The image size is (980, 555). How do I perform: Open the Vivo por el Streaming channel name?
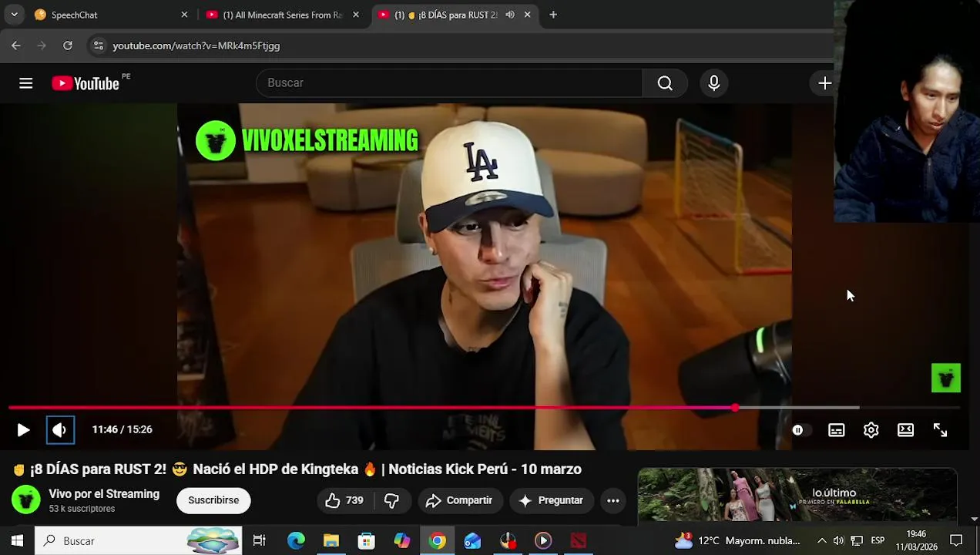(104, 494)
